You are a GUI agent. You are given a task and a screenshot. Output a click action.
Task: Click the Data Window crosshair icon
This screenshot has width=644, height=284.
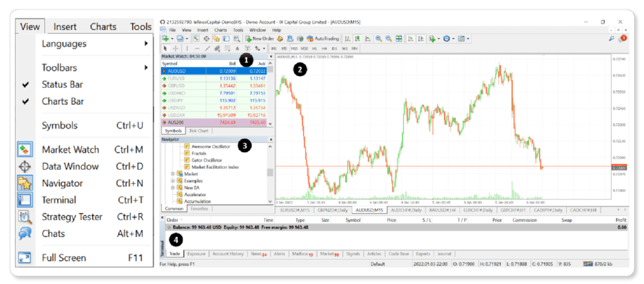tap(25, 167)
